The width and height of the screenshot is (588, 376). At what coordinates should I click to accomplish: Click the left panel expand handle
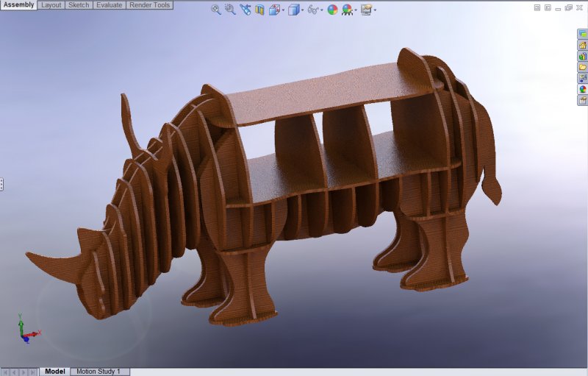[x=2, y=184]
